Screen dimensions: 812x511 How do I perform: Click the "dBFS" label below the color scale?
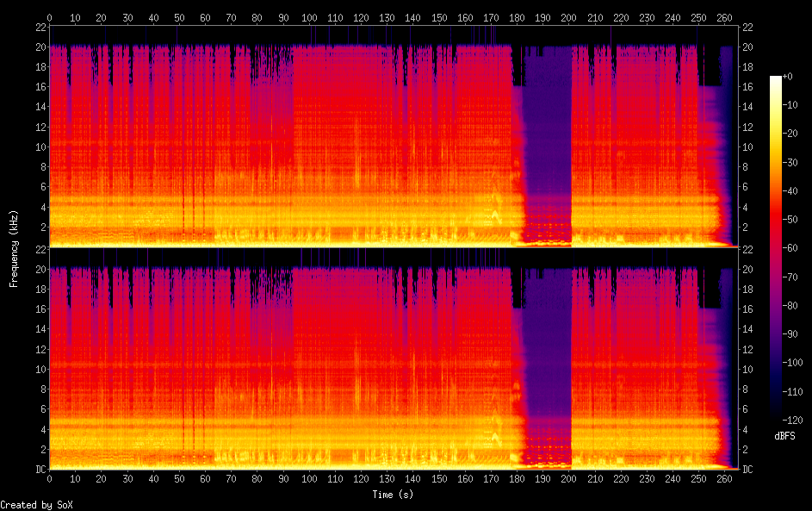pyautogui.click(x=784, y=436)
